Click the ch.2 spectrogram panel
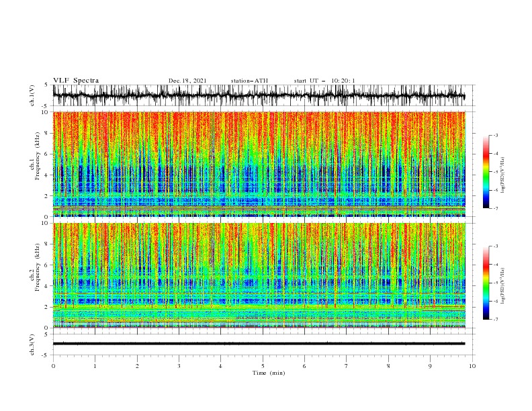Image resolution: width=532 pixels, height=411 pixels. coord(259,275)
